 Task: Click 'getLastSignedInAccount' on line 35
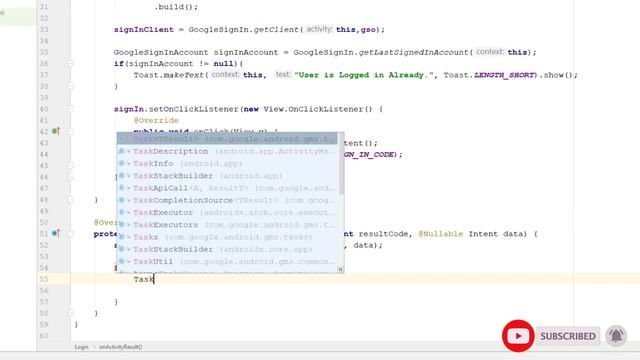(x=413, y=52)
